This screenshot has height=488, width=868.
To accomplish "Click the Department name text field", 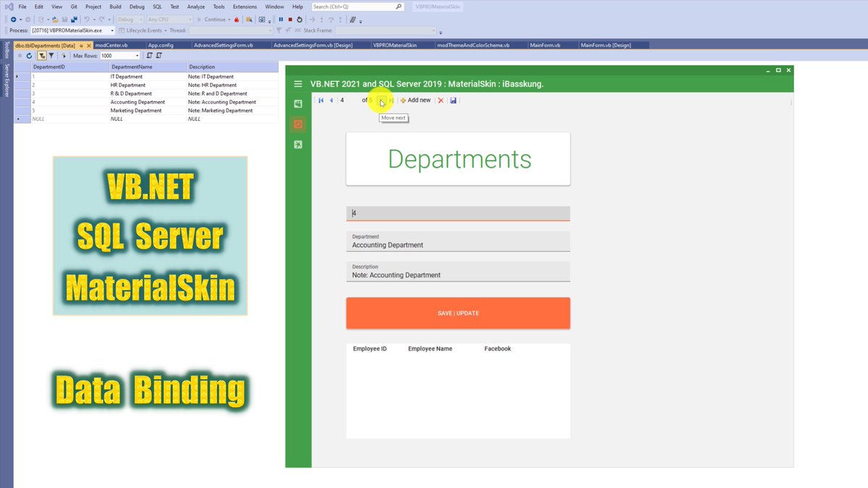I will [458, 241].
